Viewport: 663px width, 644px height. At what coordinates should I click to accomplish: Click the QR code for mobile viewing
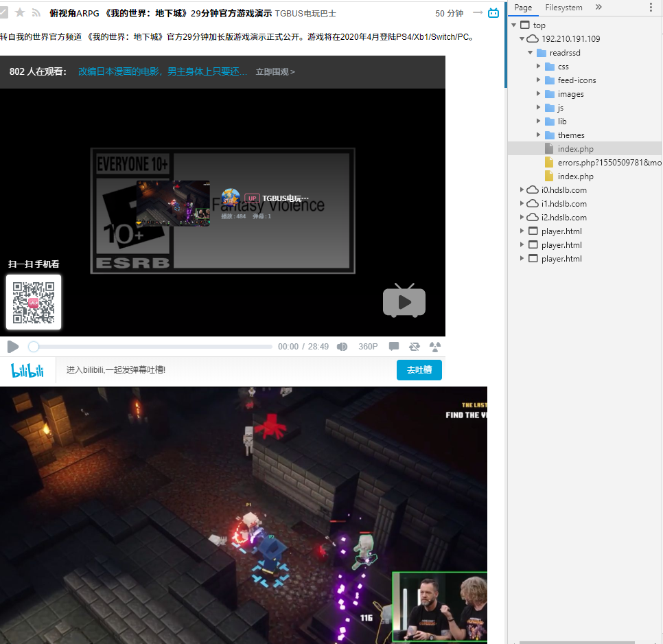(34, 301)
